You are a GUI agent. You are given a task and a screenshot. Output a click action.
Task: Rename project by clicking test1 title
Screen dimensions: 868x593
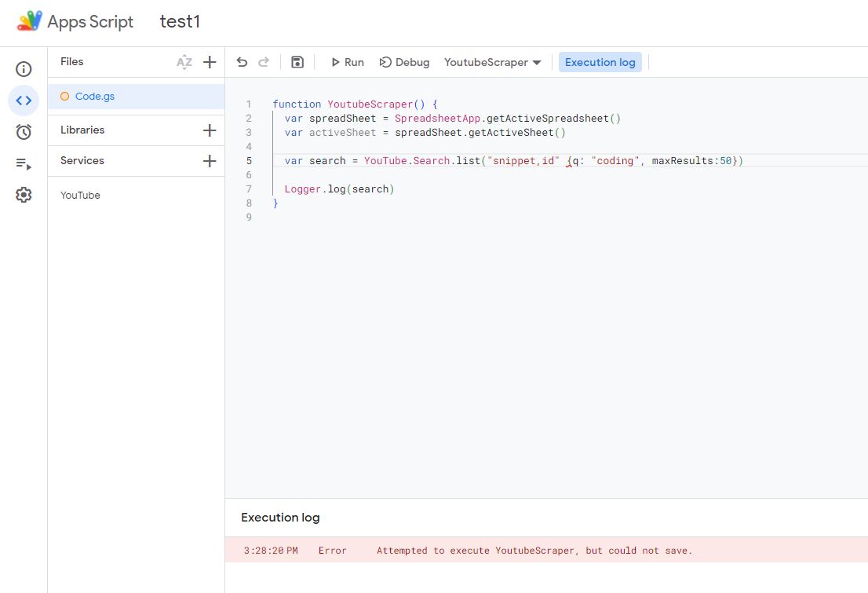coord(180,21)
